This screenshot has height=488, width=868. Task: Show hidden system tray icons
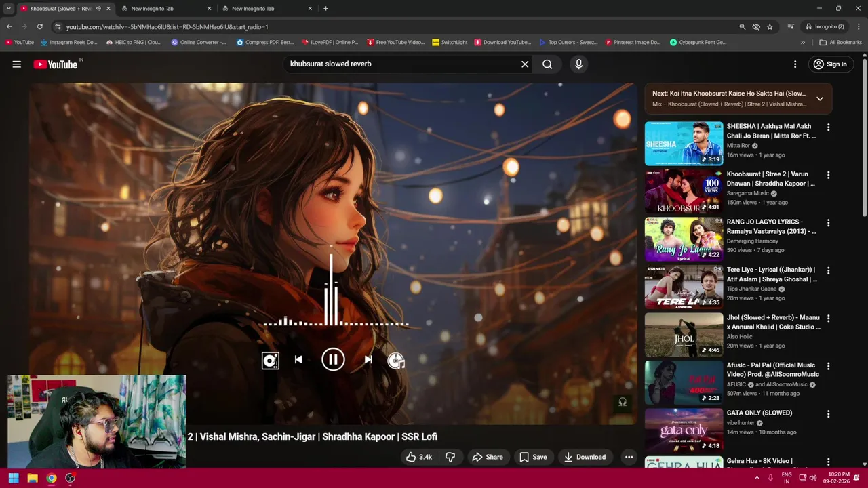click(x=757, y=478)
